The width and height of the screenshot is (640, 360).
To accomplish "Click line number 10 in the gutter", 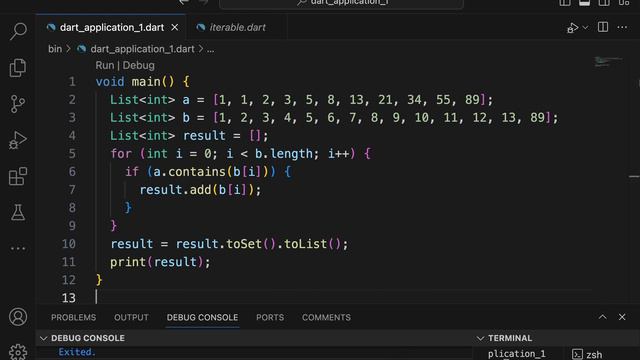I will click(69, 244).
